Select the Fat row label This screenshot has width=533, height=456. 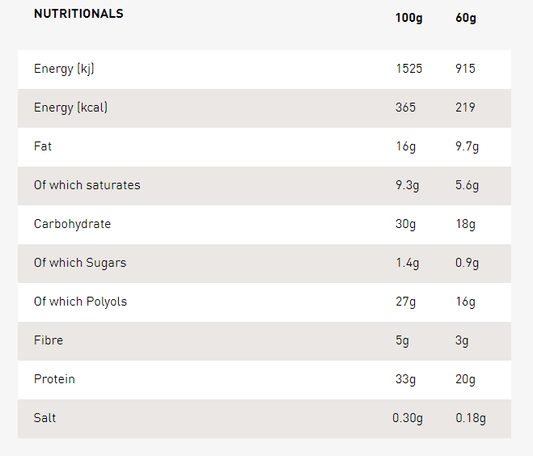click(43, 146)
